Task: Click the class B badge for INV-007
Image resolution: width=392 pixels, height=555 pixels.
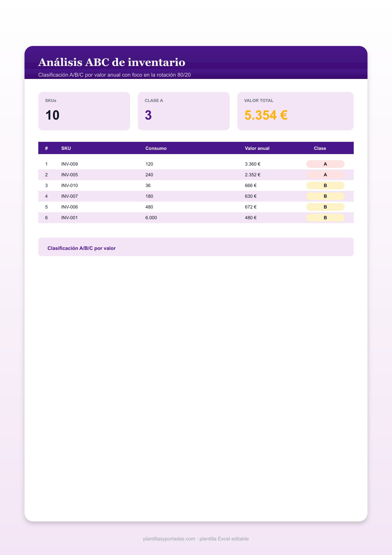Action: (325, 196)
